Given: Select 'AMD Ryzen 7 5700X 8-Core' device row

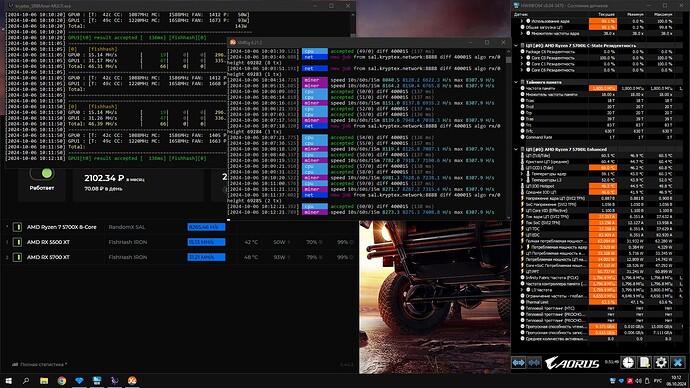Looking at the screenshot, I should pyautogui.click(x=179, y=227).
